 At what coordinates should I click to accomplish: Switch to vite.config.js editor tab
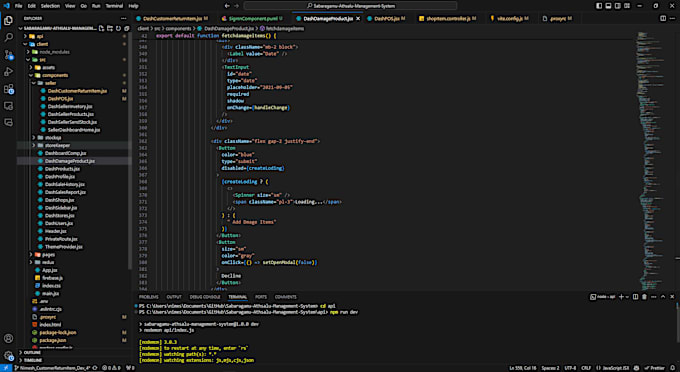coord(510,19)
